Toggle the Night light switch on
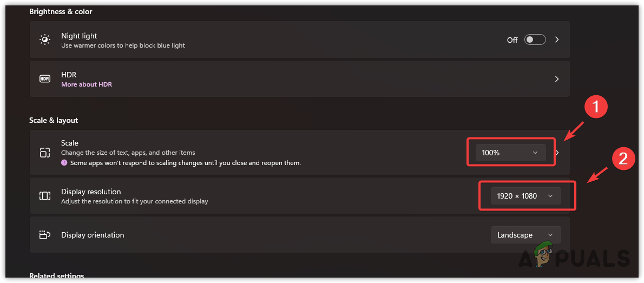 (x=535, y=40)
